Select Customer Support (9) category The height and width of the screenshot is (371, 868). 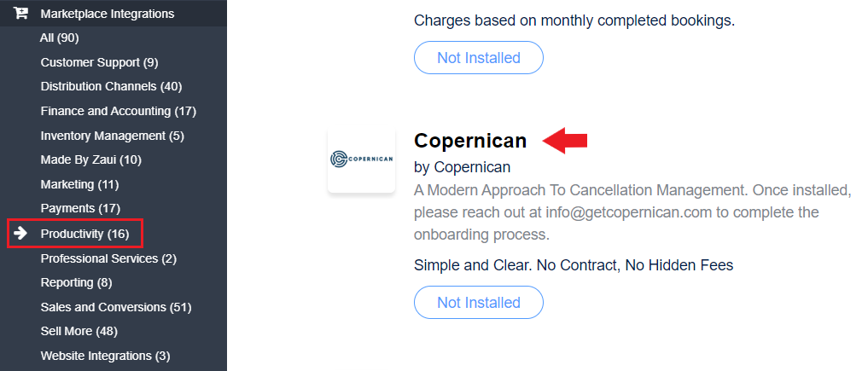[100, 62]
